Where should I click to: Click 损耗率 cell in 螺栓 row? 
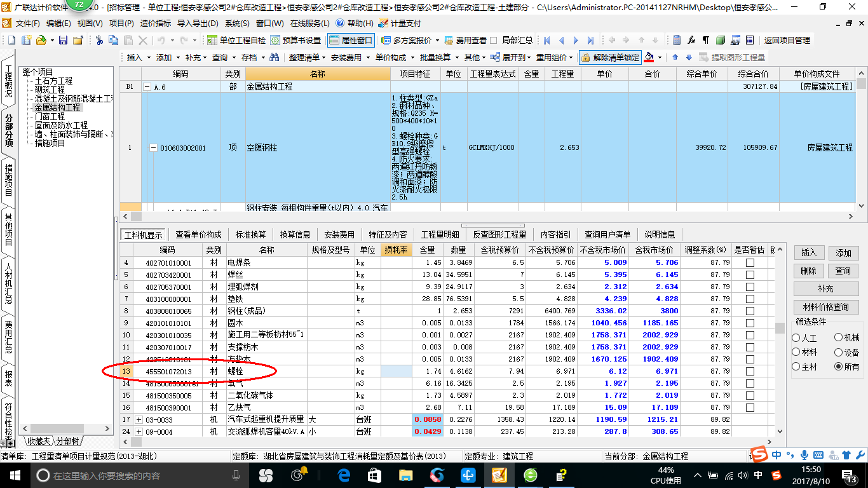coord(397,371)
